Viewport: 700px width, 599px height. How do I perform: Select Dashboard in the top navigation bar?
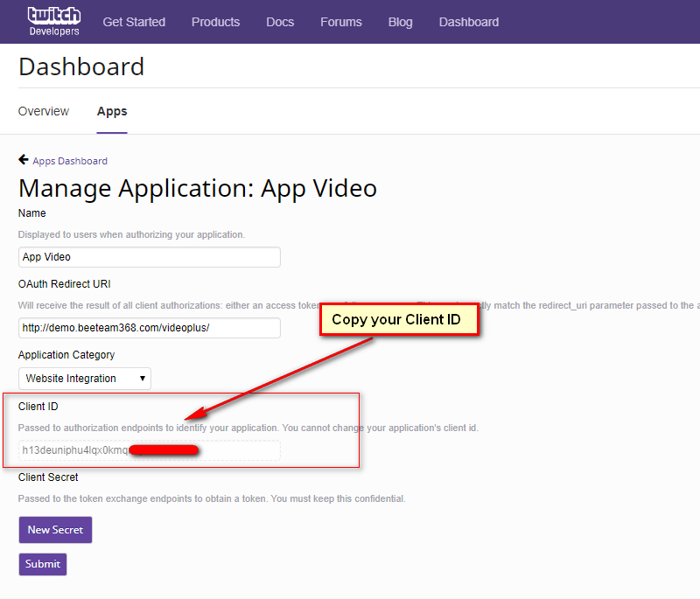click(469, 22)
